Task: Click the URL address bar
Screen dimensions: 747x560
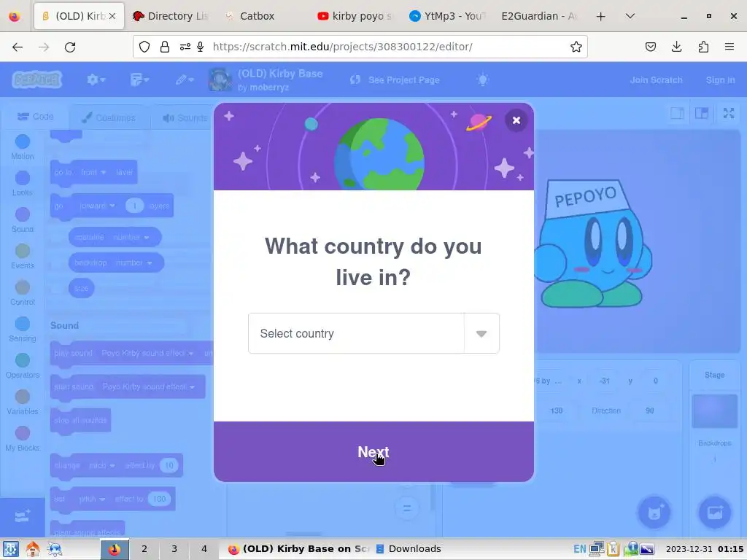Action: 360,47
